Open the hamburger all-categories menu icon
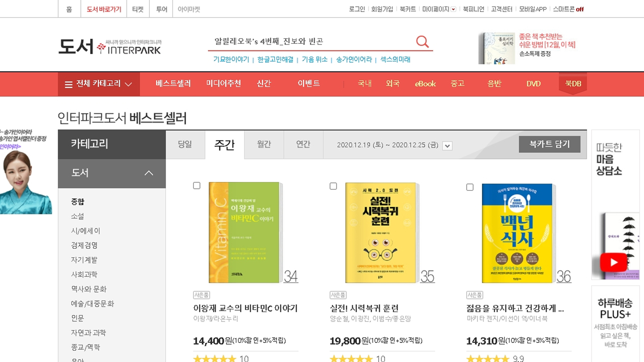The width and height of the screenshot is (644, 362). [x=68, y=84]
